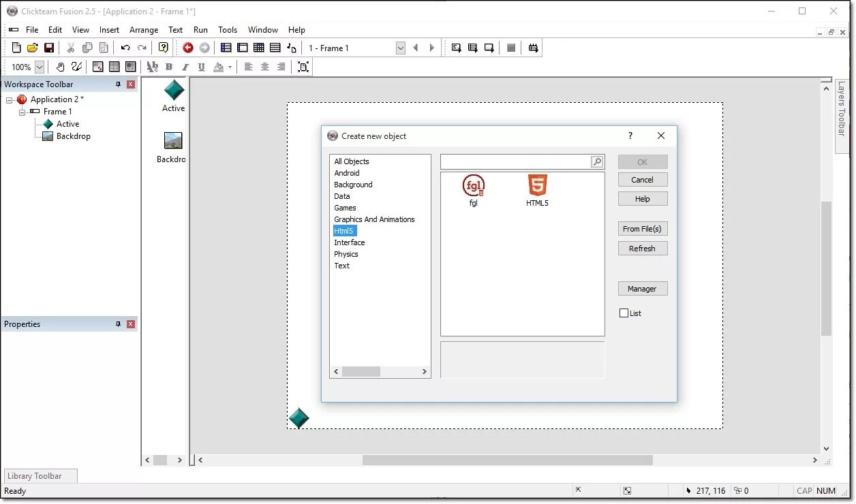Open the Arrange menu
This screenshot has width=856, height=504.
coord(144,30)
